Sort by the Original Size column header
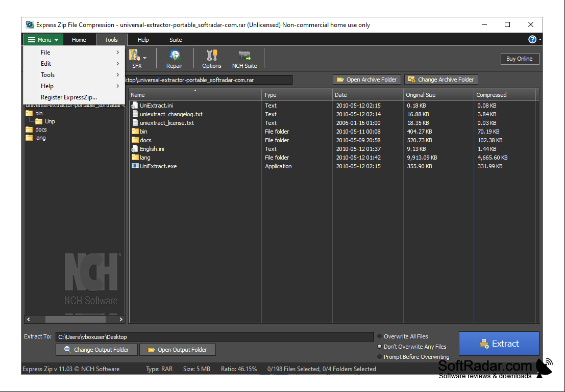This screenshot has height=392, width=565. click(438, 95)
